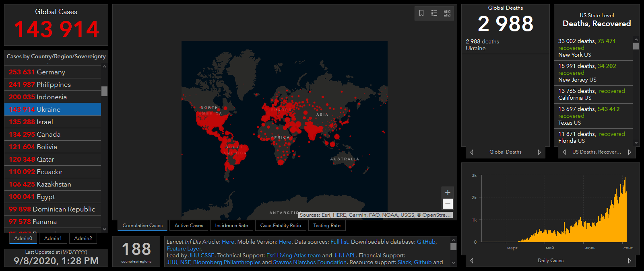644x271 pixels.
Task: Switch to Active Cases tab
Action: pos(189,226)
